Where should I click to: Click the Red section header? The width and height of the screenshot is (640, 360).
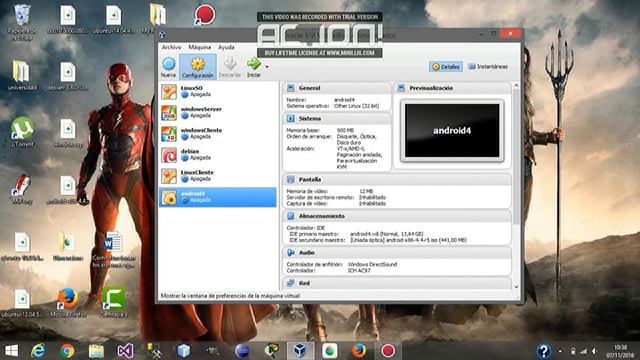(397, 283)
